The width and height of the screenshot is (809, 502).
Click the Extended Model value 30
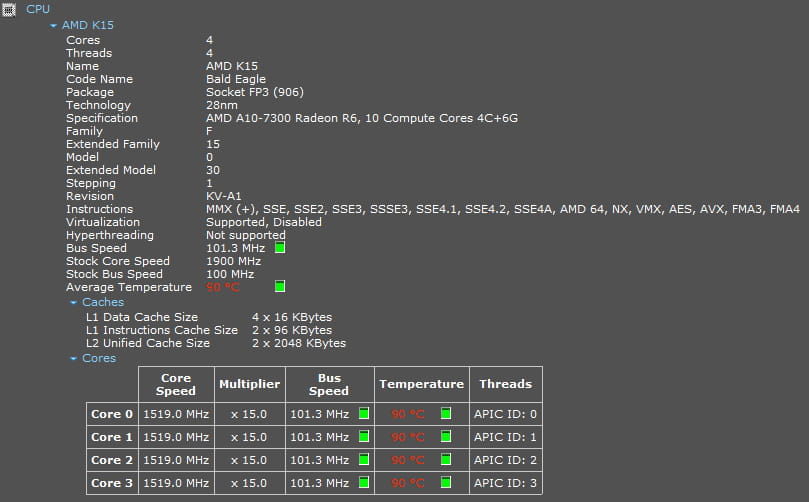(x=213, y=170)
